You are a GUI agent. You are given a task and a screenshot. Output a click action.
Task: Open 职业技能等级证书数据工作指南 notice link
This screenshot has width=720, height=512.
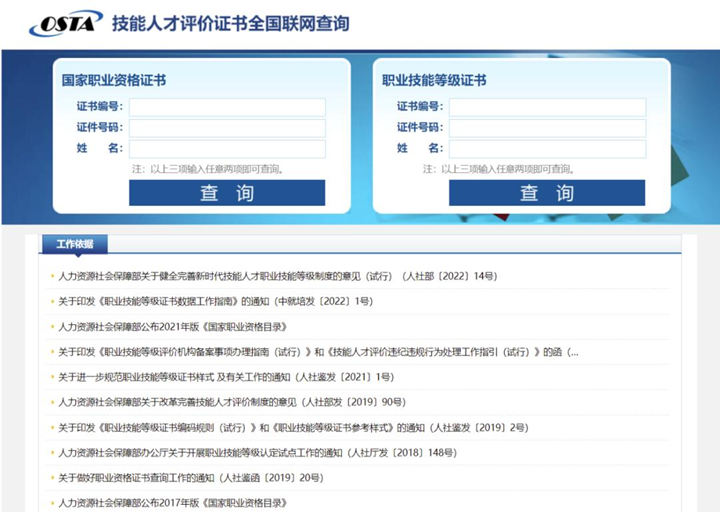click(x=215, y=301)
